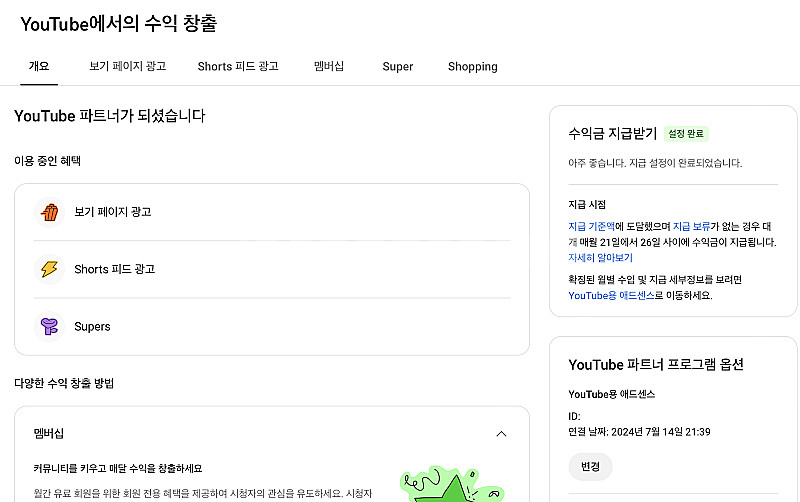Click the YouTube 파트너 프로그램 옵션 heading
Viewport: 800px width, 502px height.
click(x=656, y=365)
